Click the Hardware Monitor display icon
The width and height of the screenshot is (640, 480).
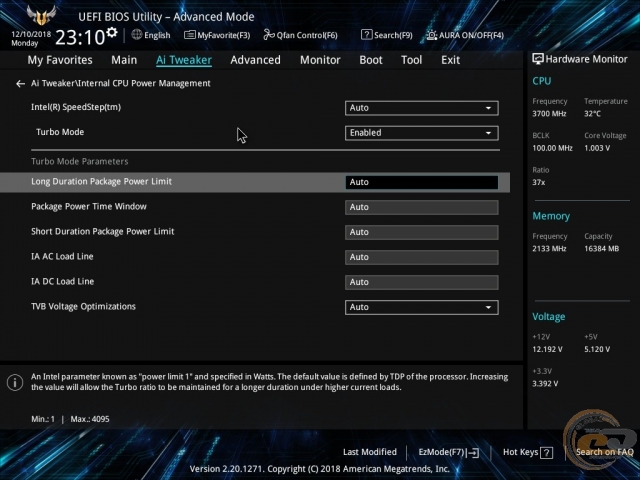point(538,59)
